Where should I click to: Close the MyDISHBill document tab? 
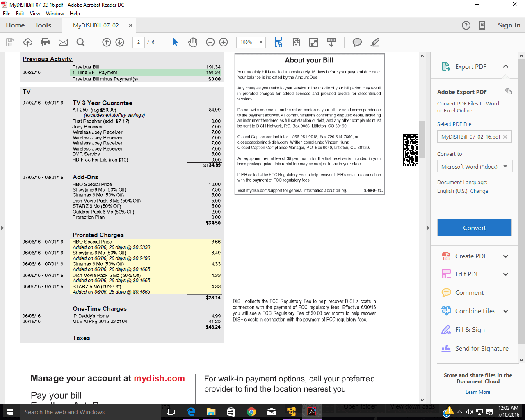(x=130, y=25)
